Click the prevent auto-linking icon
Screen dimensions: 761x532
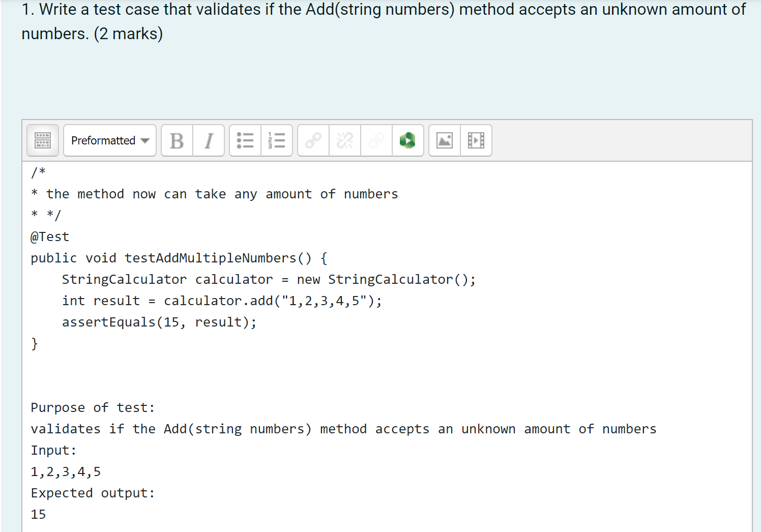coord(376,140)
